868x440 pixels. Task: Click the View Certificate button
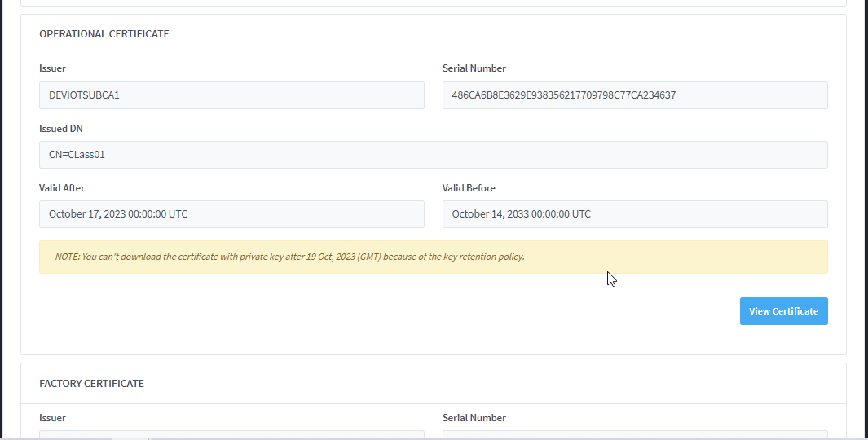(x=783, y=311)
